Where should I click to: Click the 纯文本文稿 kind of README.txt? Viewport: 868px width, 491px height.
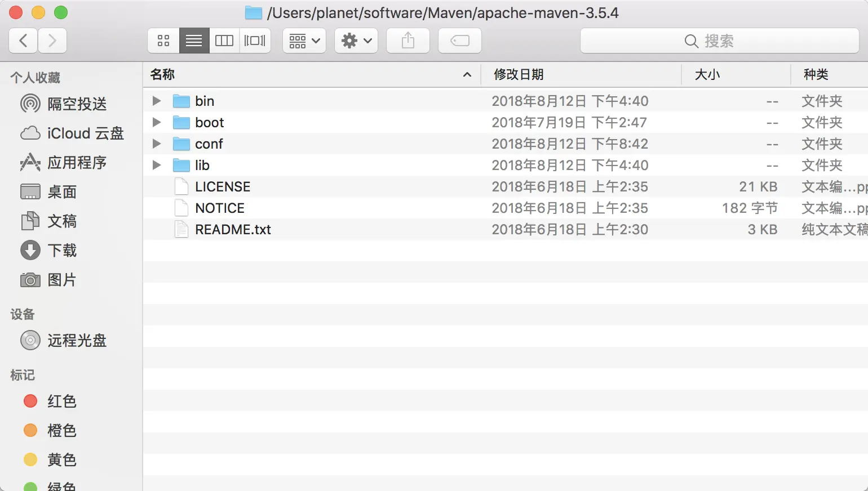click(835, 229)
